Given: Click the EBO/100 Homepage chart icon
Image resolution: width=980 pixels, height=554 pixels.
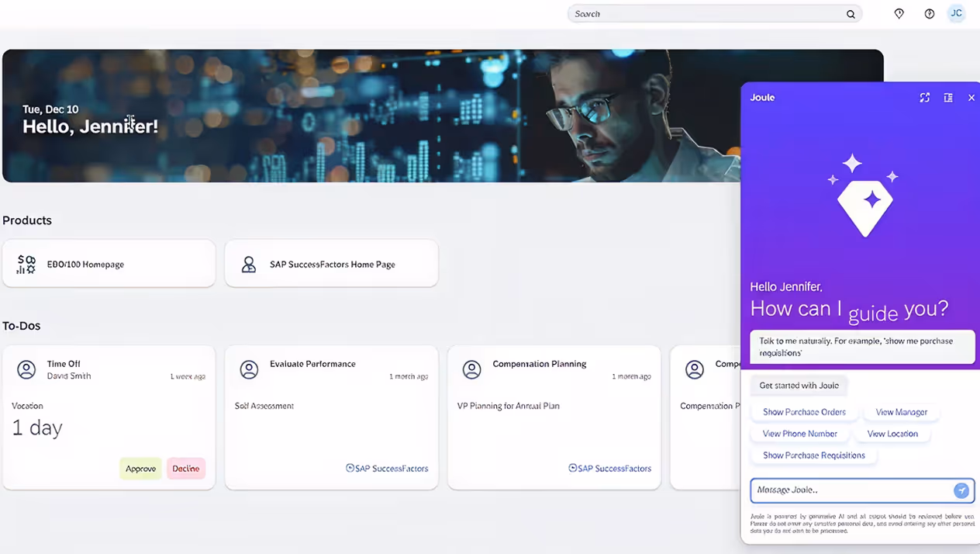Looking at the screenshot, I should pos(26,265).
